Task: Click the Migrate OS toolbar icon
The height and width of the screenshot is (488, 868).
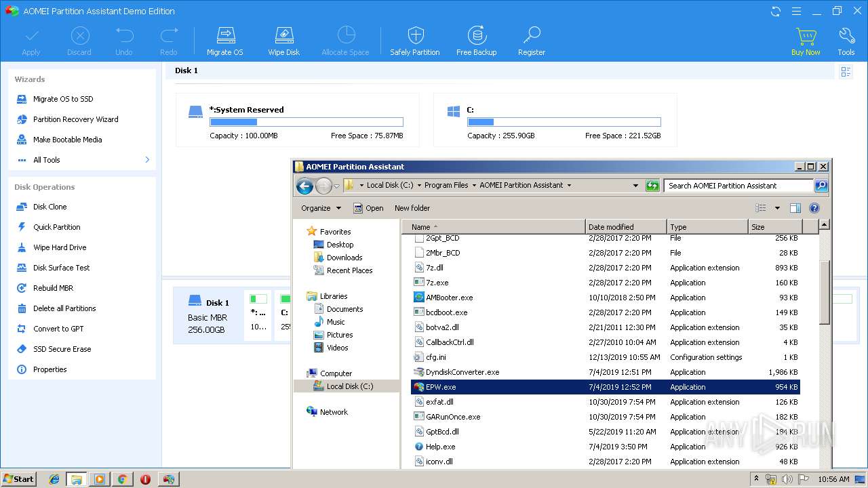Action: (x=224, y=41)
